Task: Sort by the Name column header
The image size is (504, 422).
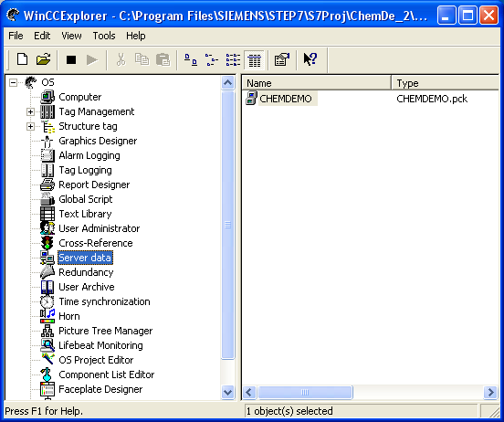Action: coord(317,83)
